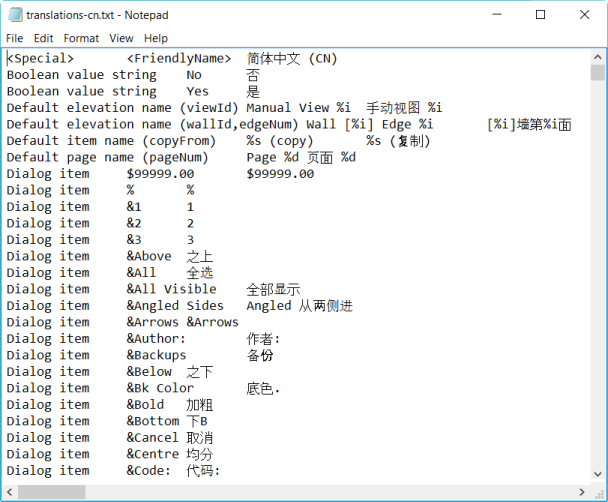Click the translation '加粗'

[200, 405]
